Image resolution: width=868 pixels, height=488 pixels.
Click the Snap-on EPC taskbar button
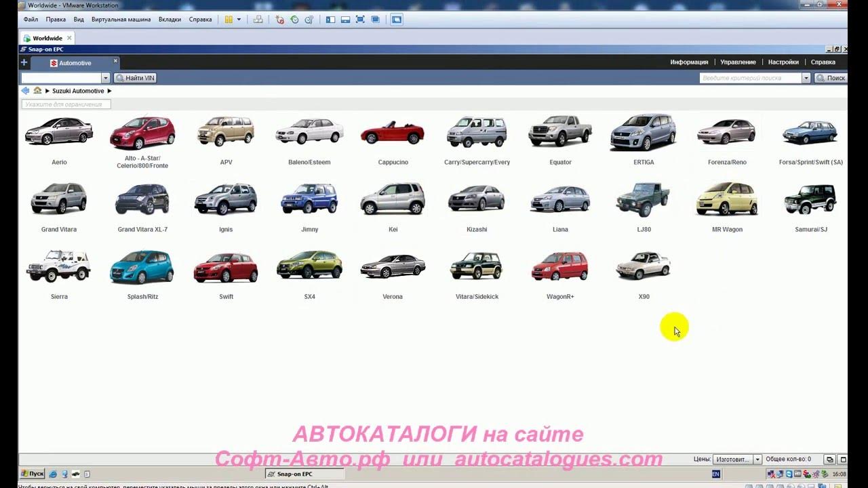(304, 474)
